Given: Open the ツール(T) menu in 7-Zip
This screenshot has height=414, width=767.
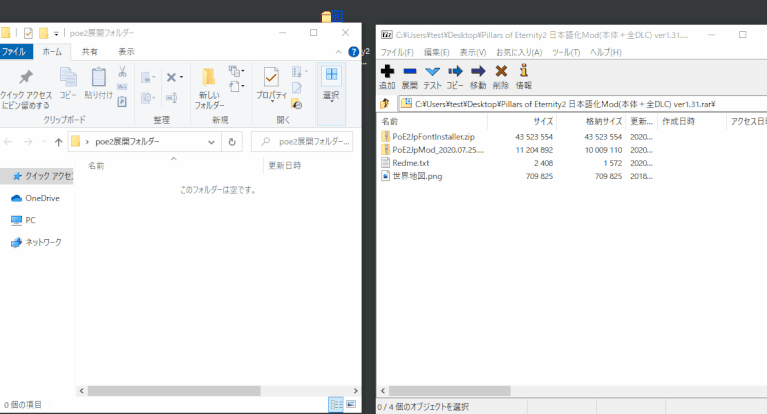Looking at the screenshot, I should (x=565, y=51).
